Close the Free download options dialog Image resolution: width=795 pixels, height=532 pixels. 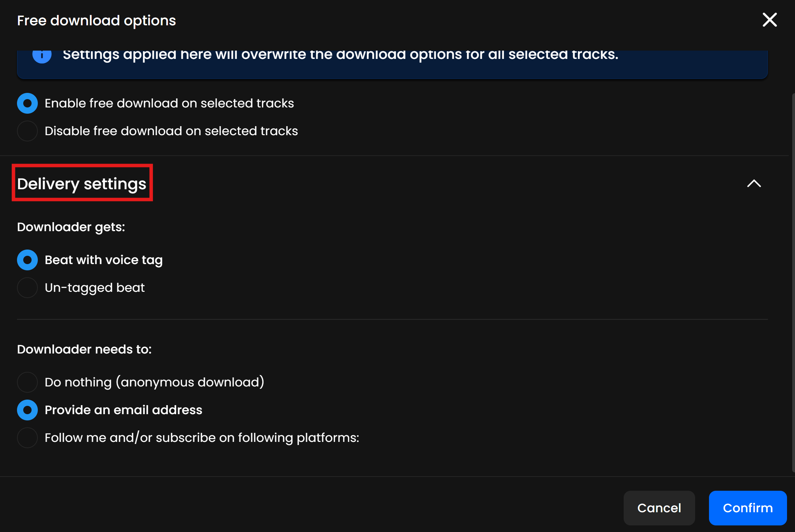coord(769,20)
